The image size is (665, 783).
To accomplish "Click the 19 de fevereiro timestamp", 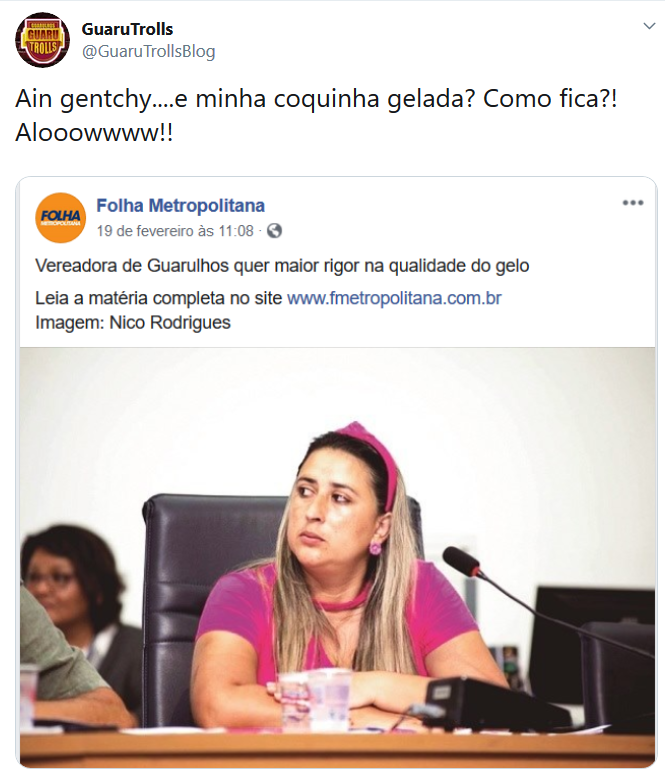I will 175,231.
